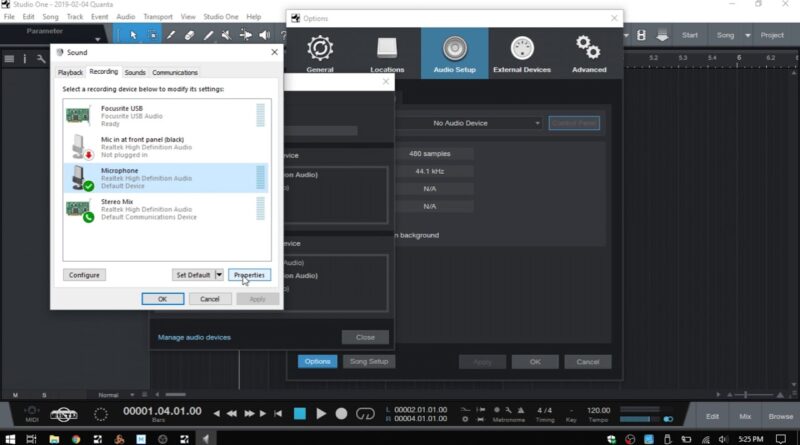Viewport: 800px width, 445px height.
Task: Select the Eraser tool
Action: tap(189, 35)
